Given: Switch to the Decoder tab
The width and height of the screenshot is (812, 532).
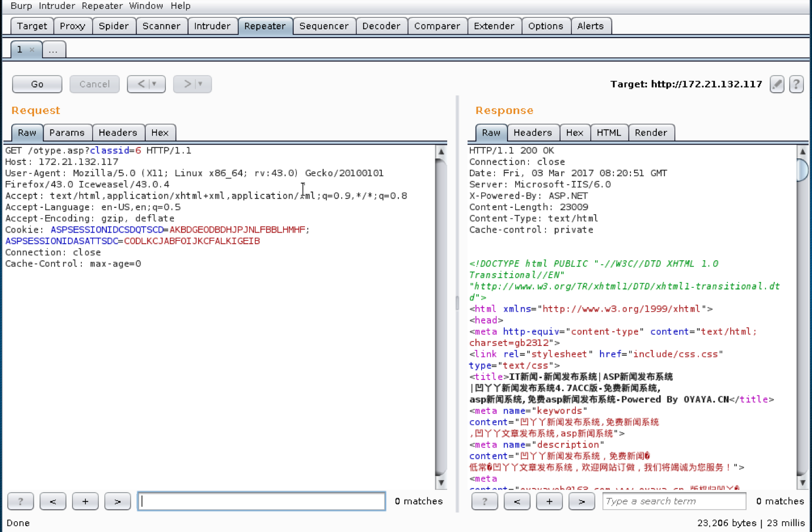Looking at the screenshot, I should 381,26.
